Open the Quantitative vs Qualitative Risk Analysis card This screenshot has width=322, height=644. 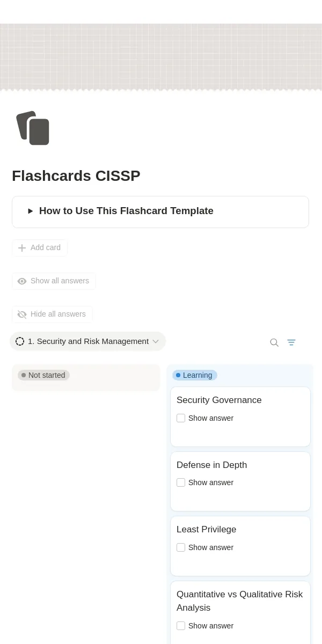coord(240,601)
